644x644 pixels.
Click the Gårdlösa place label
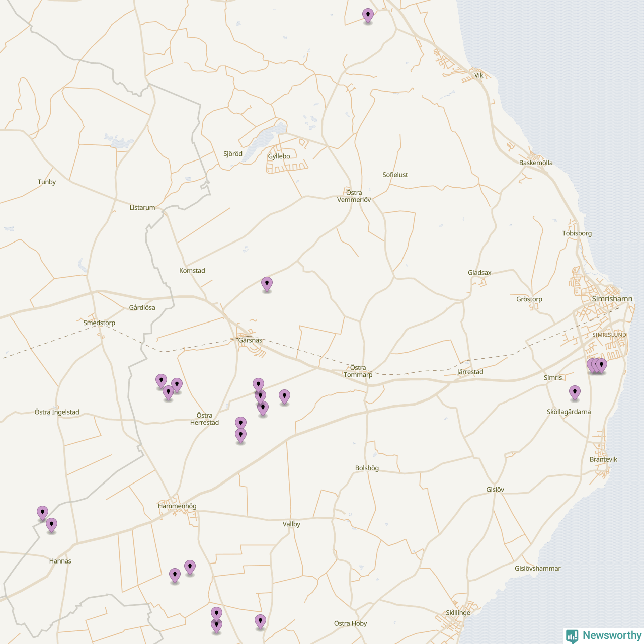point(142,307)
